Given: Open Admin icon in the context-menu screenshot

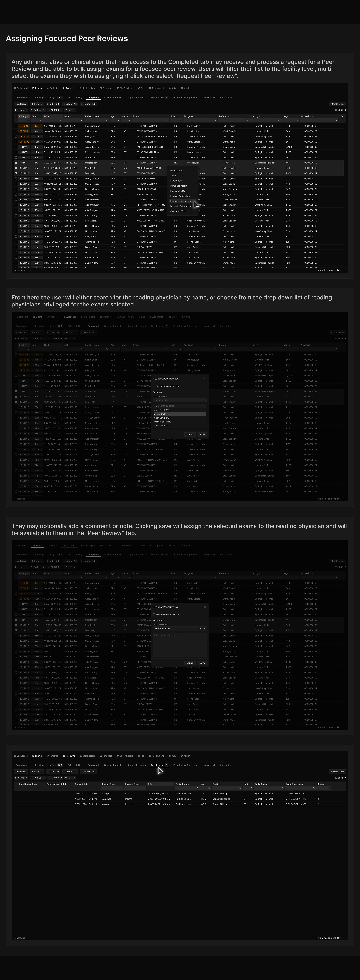Looking at the screenshot, I should 182,88.
